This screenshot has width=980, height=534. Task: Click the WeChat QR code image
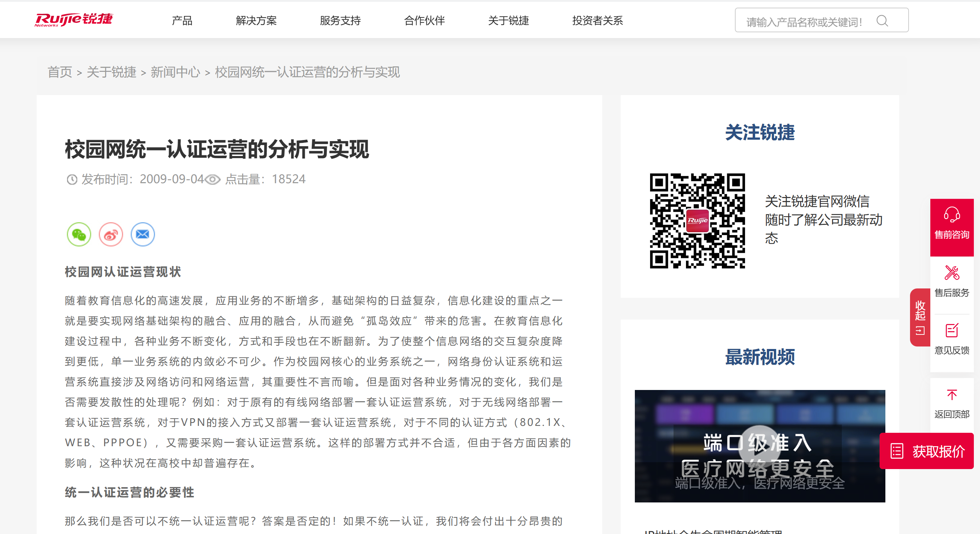697,221
